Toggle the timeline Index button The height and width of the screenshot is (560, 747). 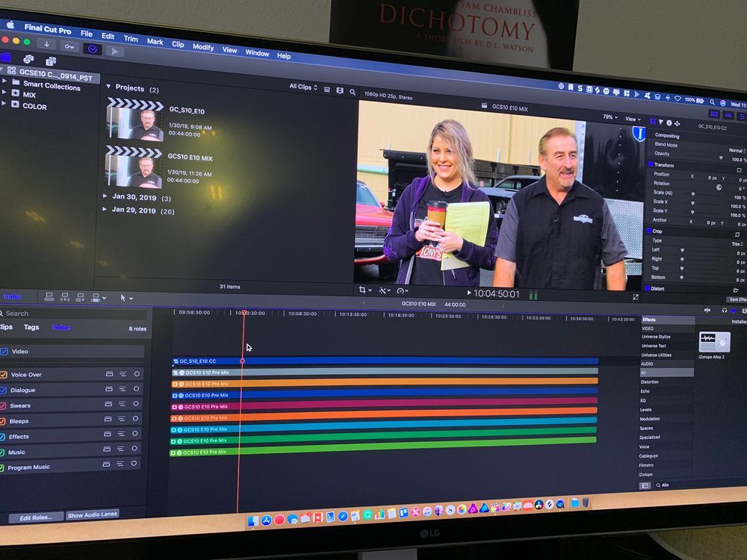click(x=12, y=296)
